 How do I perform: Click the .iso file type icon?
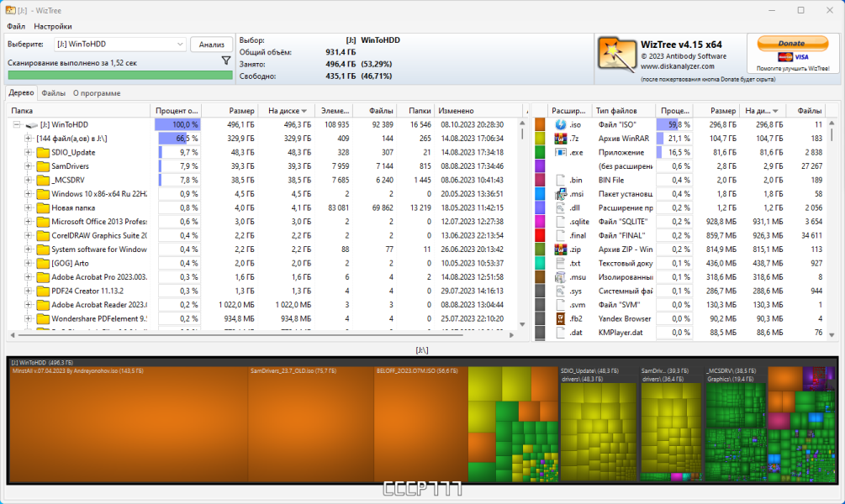click(x=561, y=124)
